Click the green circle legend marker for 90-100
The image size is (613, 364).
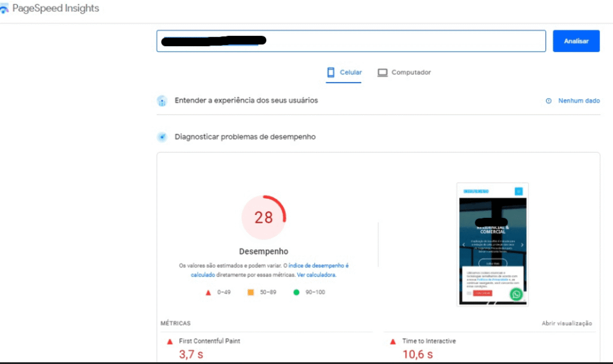click(x=297, y=292)
